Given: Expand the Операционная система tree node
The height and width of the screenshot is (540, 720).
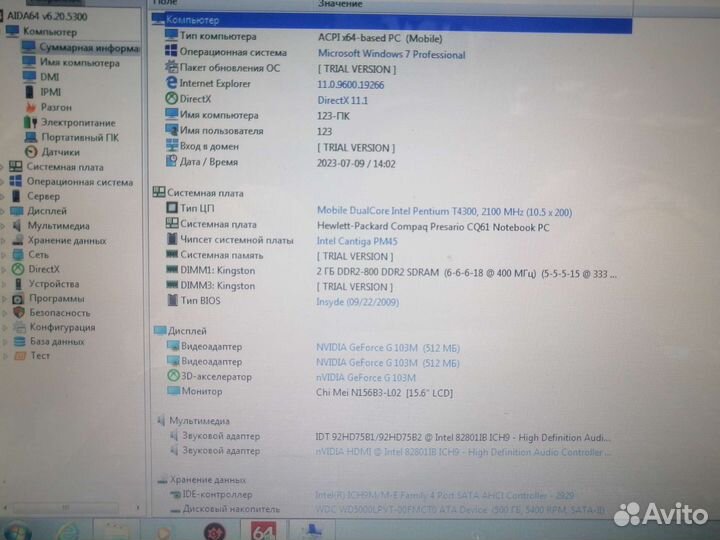Looking at the screenshot, I should click(3, 182).
